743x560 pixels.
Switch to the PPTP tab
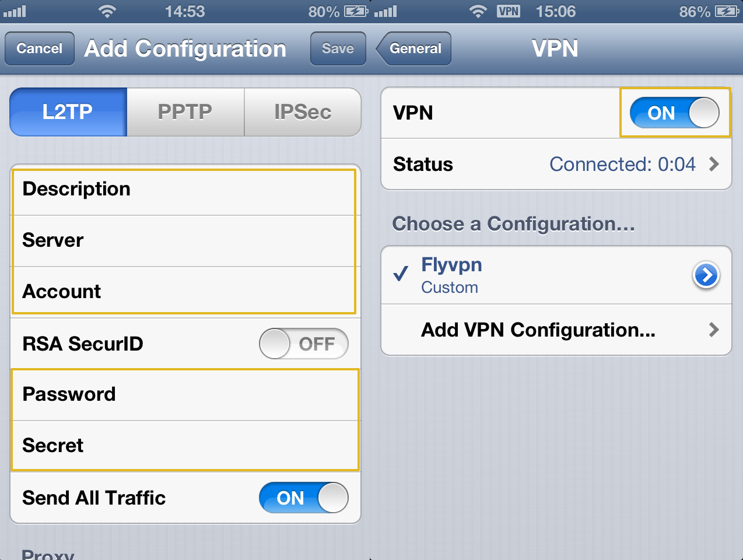click(x=185, y=112)
